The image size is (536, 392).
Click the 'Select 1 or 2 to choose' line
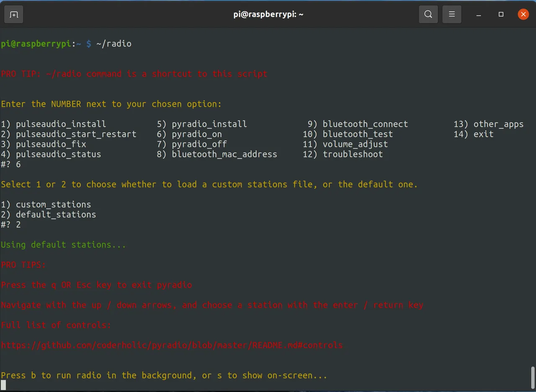click(x=209, y=184)
